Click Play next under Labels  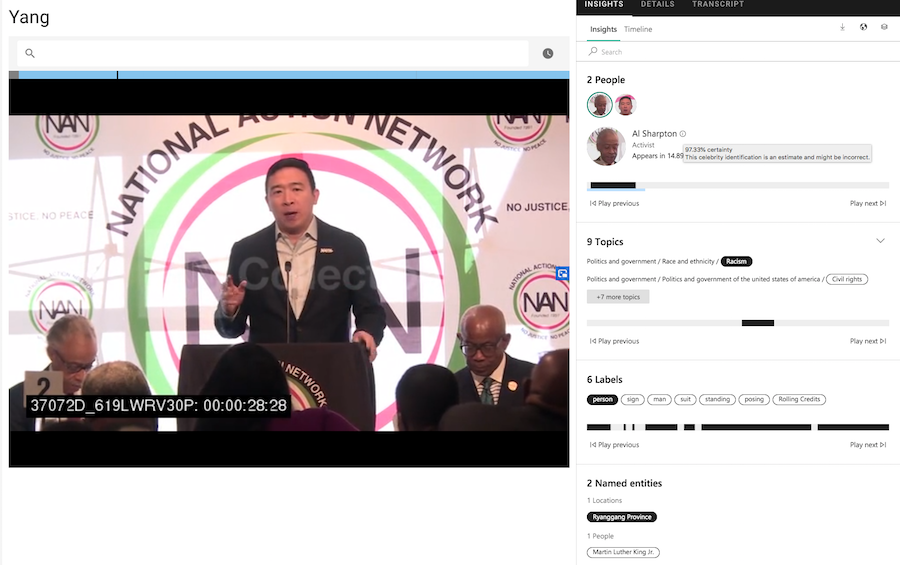tap(868, 445)
